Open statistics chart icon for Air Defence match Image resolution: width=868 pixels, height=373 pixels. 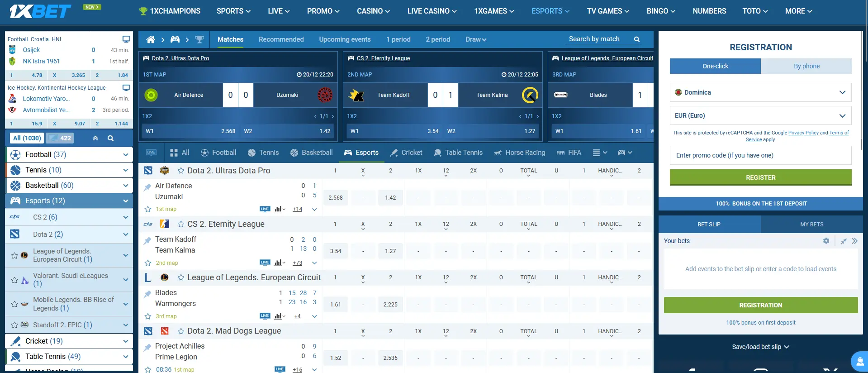point(279,209)
